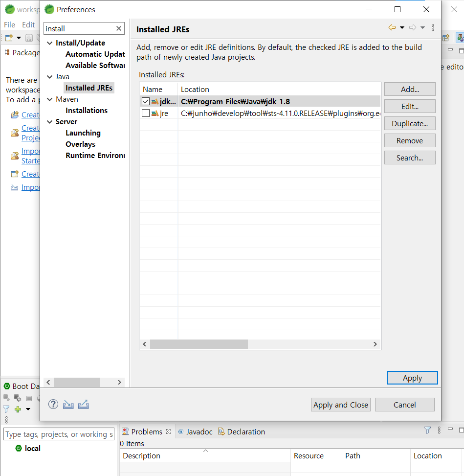Click the Boot Dashboard tags filter field
Viewport: 464px width, 476px height.
59,434
